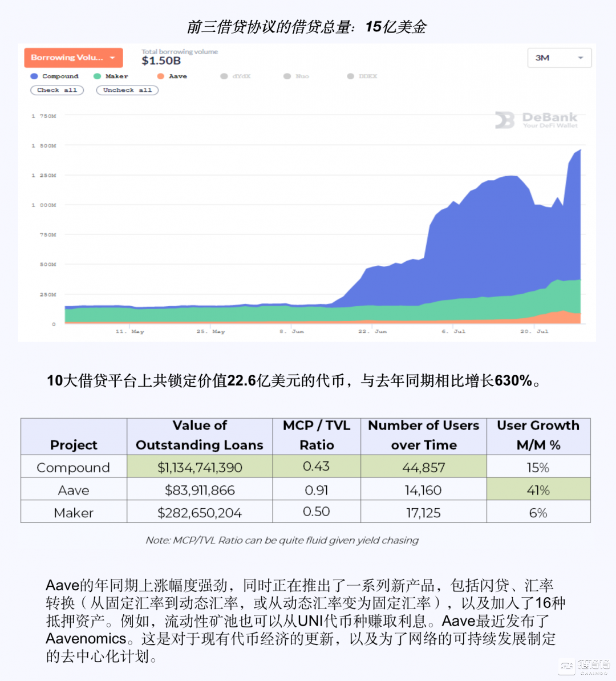Click the 44,857 users cell
The image size is (616, 681).
click(424, 467)
